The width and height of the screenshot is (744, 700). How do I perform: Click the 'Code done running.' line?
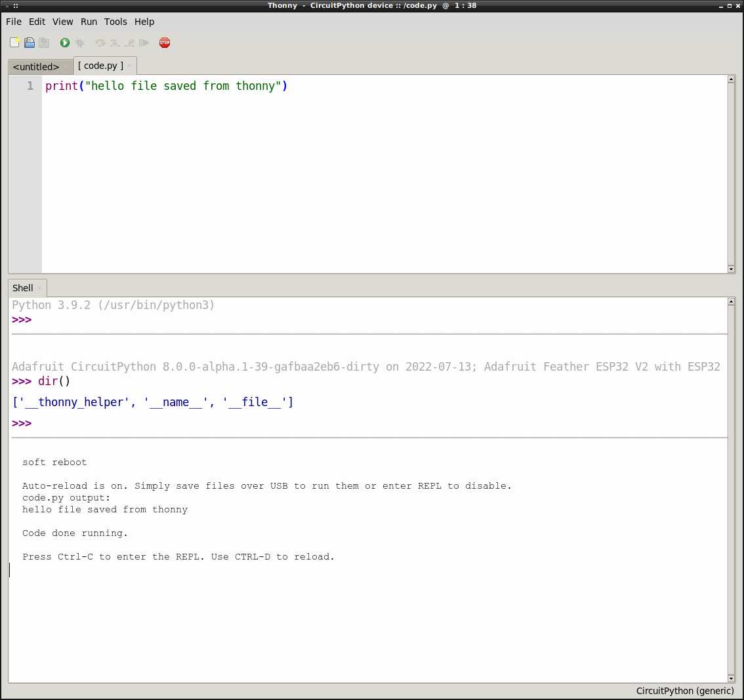75,533
